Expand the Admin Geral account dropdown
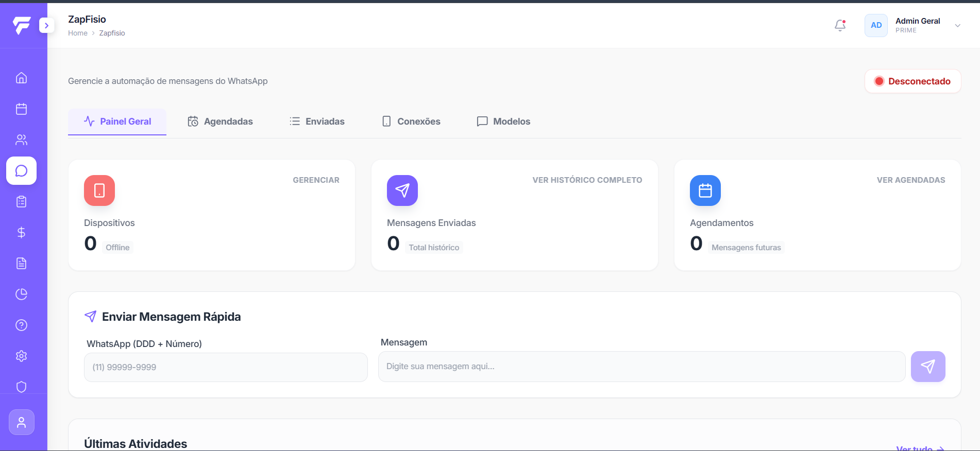980x451 pixels. pos(957,25)
